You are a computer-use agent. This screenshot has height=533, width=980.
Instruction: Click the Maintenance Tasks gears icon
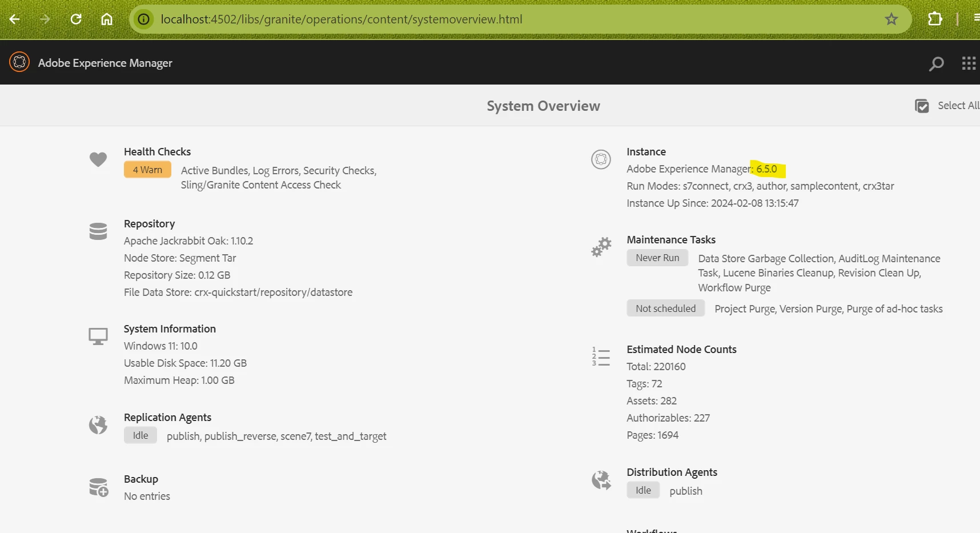point(601,247)
